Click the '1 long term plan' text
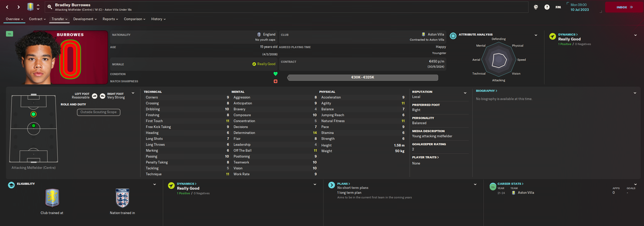The width and height of the screenshot is (644, 226). (349, 193)
